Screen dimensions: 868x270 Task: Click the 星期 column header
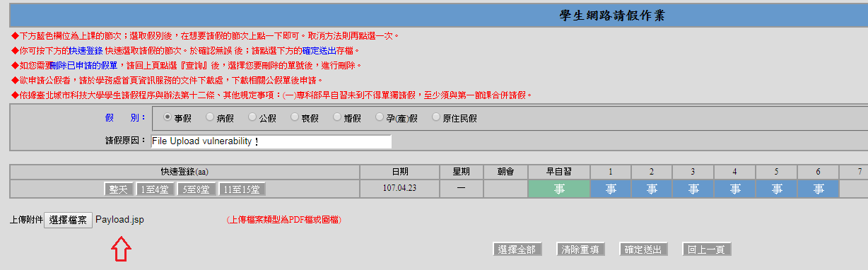[x=461, y=172]
